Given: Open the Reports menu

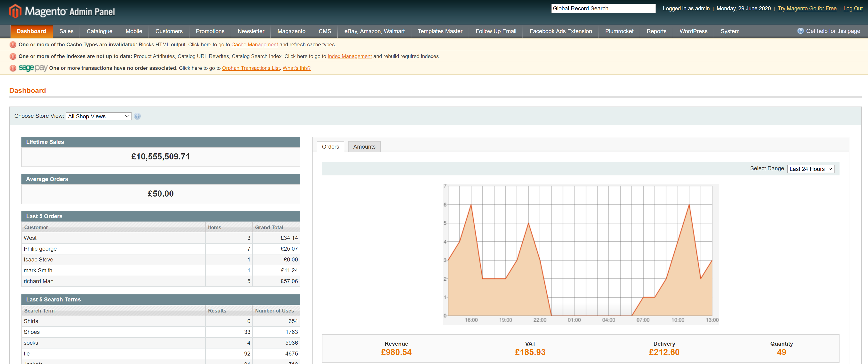Looking at the screenshot, I should coord(656,31).
